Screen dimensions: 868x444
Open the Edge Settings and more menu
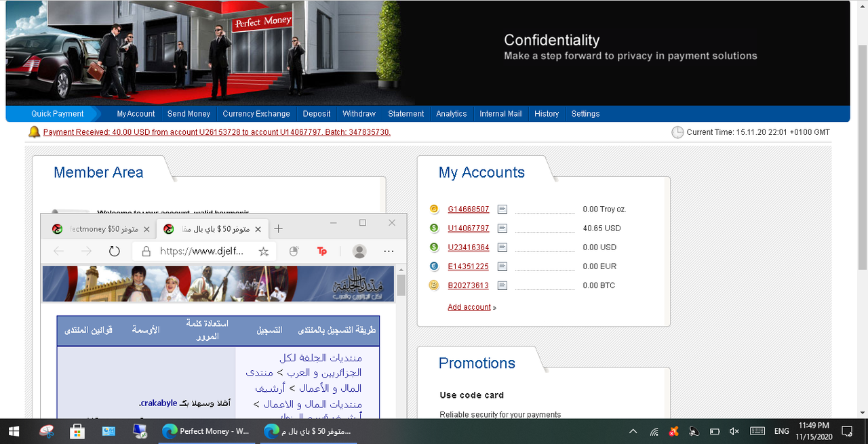point(389,251)
